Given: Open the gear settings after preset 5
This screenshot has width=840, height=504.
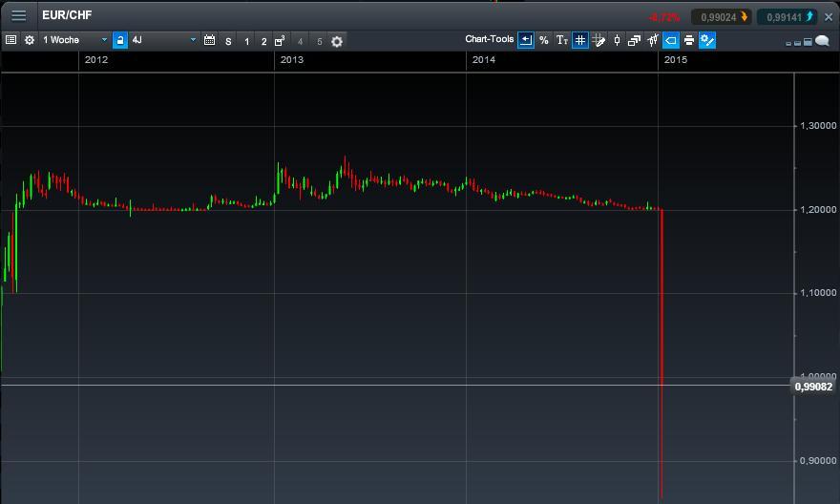Looking at the screenshot, I should pyautogui.click(x=337, y=41).
